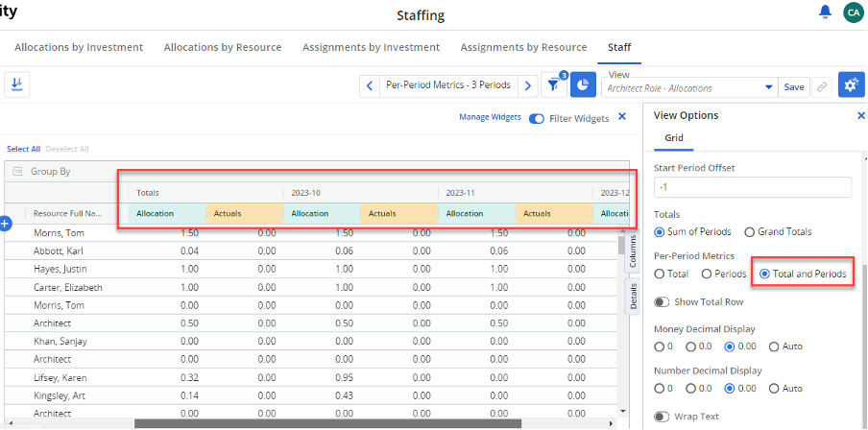The height and width of the screenshot is (430, 868).
Task: Enable Show Total Row toggle
Action: pyautogui.click(x=661, y=302)
